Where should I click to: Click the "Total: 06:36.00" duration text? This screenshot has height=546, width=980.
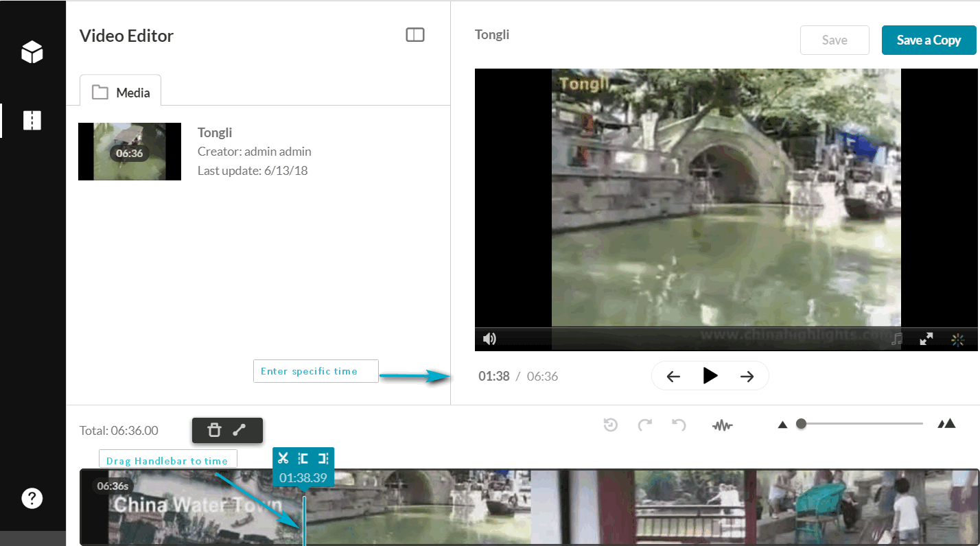pos(119,431)
